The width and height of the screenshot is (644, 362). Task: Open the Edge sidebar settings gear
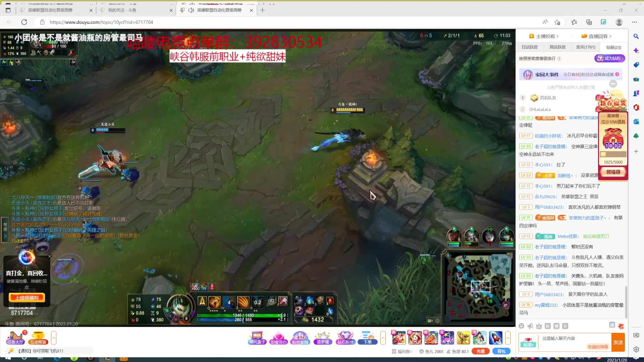636,349
